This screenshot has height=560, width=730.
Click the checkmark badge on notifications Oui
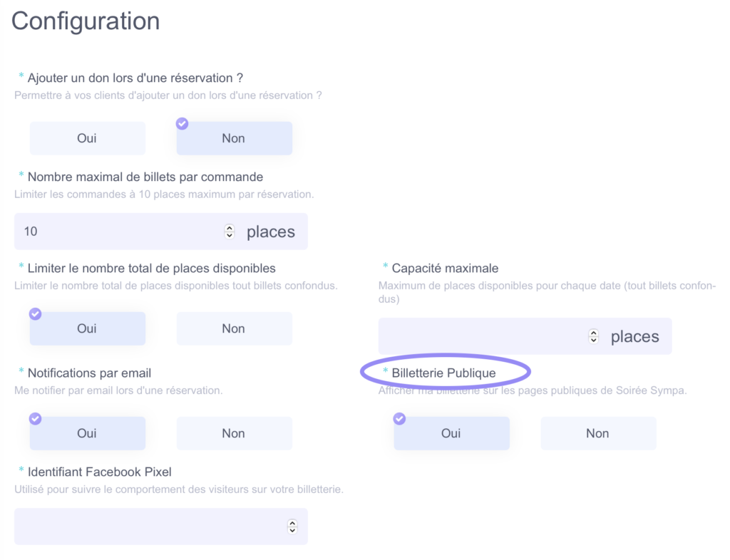pyautogui.click(x=36, y=419)
